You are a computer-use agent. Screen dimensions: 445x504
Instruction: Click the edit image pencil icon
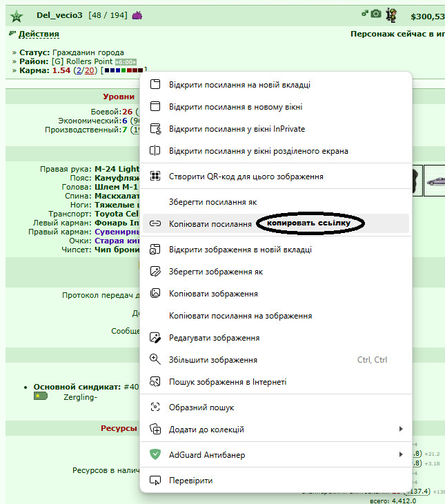click(x=155, y=338)
